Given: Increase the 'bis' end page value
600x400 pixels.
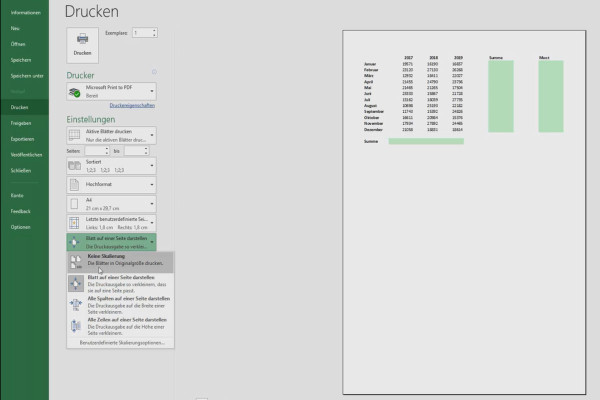Looking at the screenshot, I should [x=146, y=149].
